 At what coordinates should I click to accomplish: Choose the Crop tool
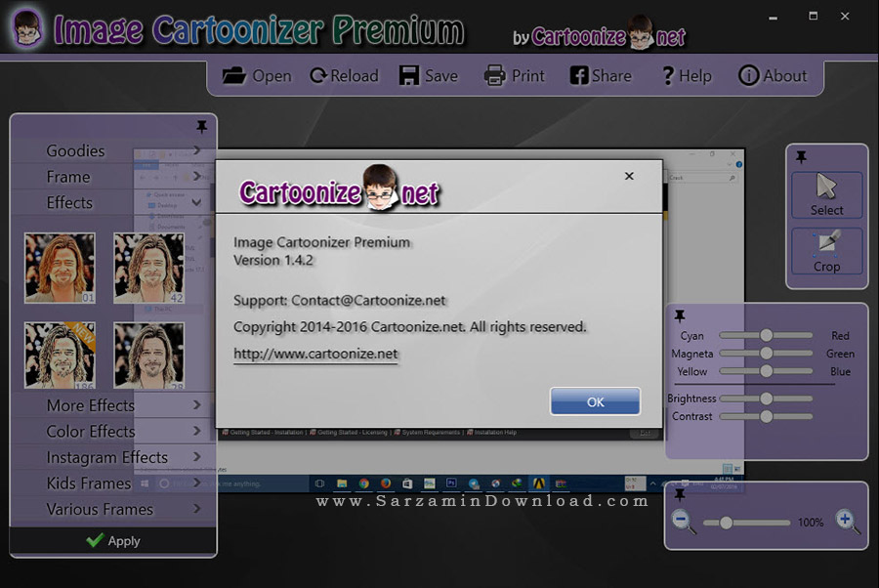[827, 251]
